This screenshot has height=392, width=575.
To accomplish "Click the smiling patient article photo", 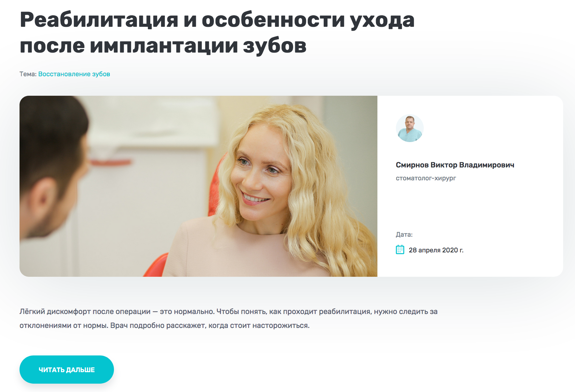I will coord(198,186).
